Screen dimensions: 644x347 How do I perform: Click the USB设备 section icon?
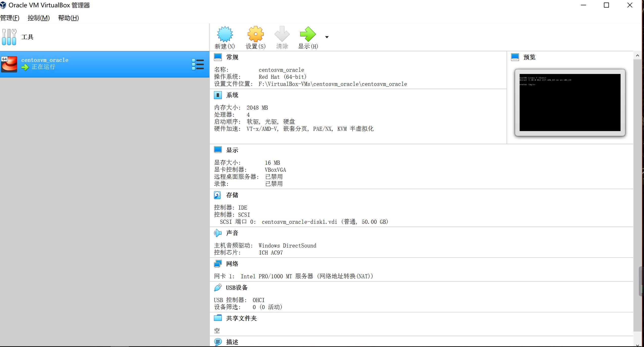click(218, 287)
